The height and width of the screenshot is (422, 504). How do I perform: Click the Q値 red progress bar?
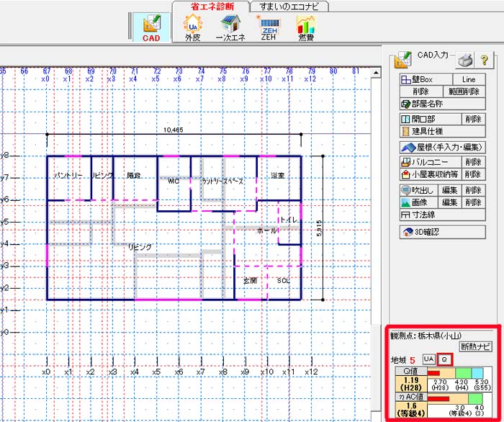433,373
